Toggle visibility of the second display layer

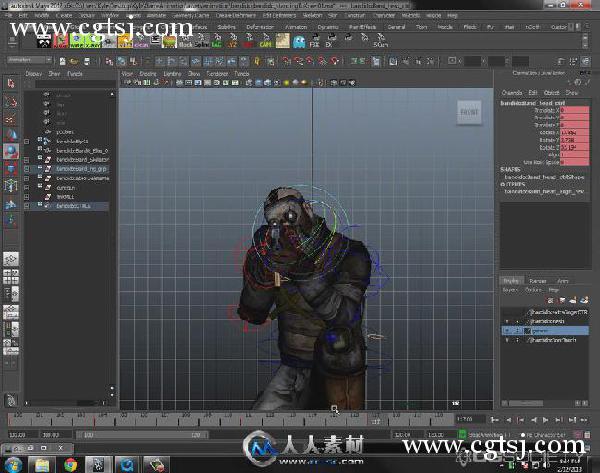(x=507, y=321)
